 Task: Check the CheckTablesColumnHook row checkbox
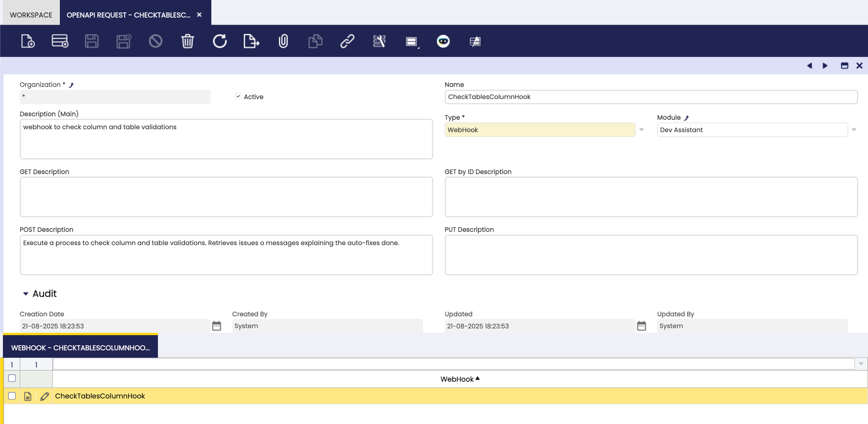click(x=12, y=396)
